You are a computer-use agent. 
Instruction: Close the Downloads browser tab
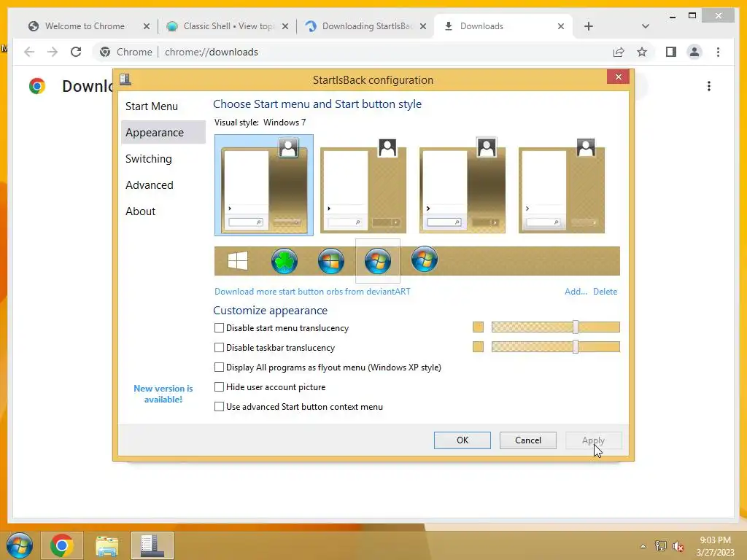pyautogui.click(x=561, y=26)
